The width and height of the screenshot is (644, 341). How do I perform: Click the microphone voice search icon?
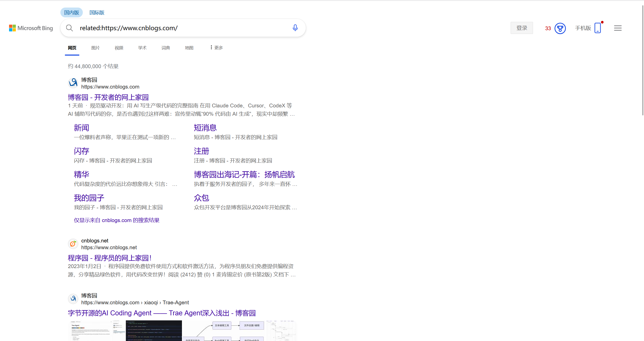pyautogui.click(x=295, y=28)
